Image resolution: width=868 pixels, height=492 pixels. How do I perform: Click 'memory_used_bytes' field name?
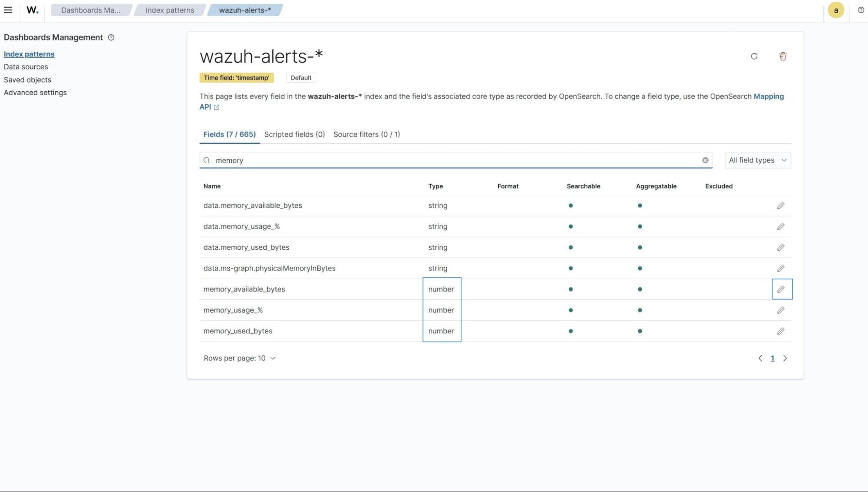238,331
